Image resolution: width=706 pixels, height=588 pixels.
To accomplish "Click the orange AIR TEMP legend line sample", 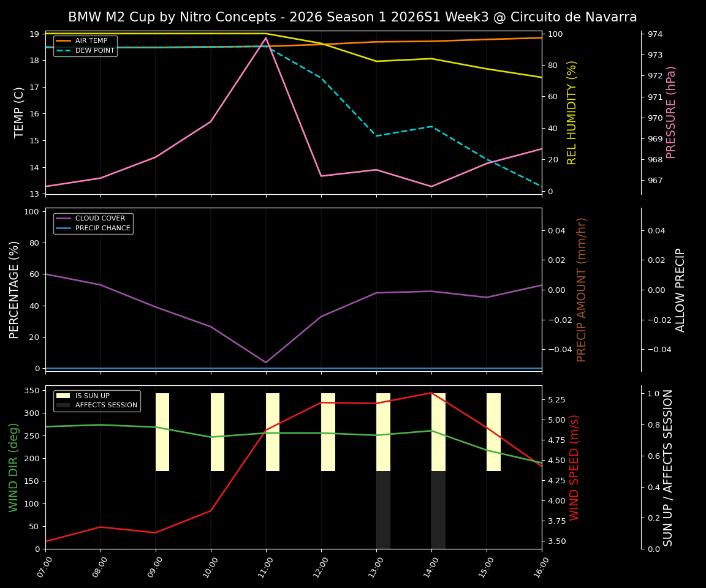I will (x=63, y=40).
